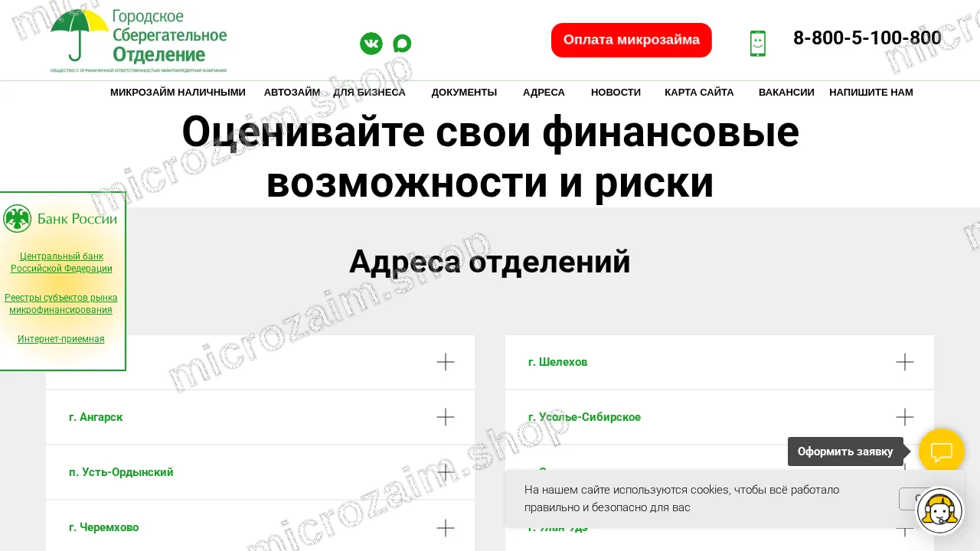Open the Адреса menu item
The height and width of the screenshot is (551, 980).
[544, 93]
